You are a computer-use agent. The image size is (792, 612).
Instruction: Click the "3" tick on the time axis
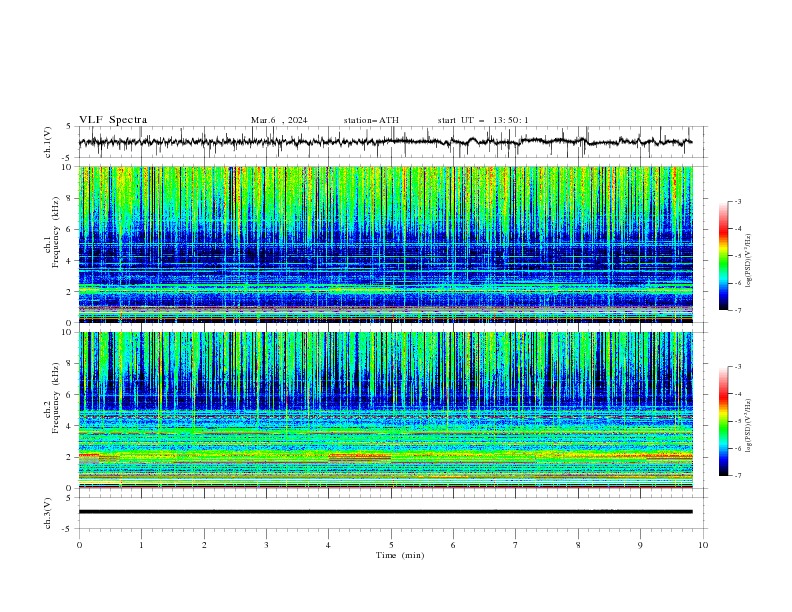pos(266,545)
